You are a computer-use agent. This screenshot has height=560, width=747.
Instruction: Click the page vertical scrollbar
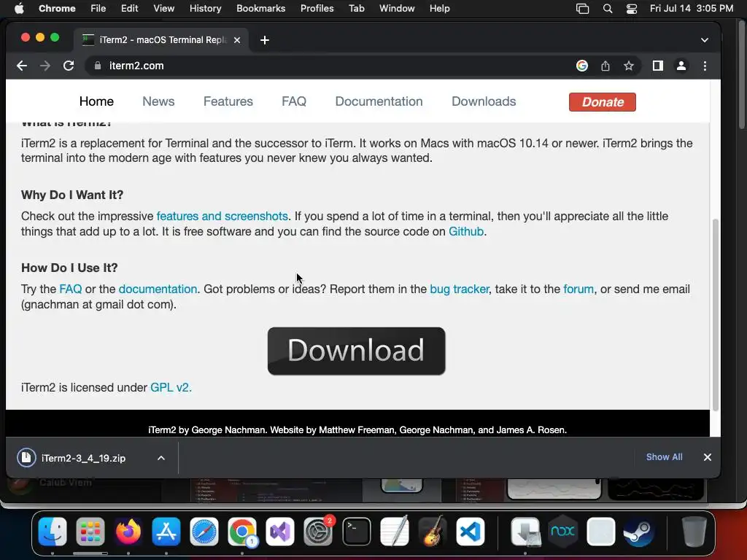[x=715, y=314]
